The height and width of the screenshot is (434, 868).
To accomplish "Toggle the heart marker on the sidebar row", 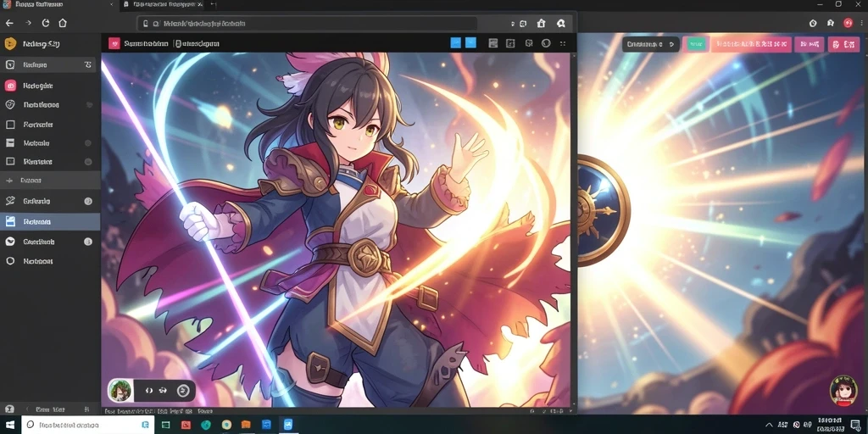I will (89, 104).
